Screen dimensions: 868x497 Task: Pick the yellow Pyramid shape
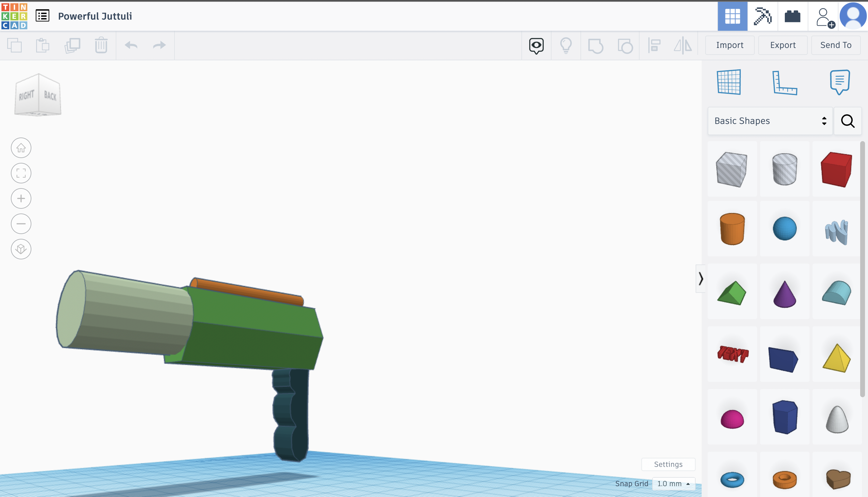836,358
